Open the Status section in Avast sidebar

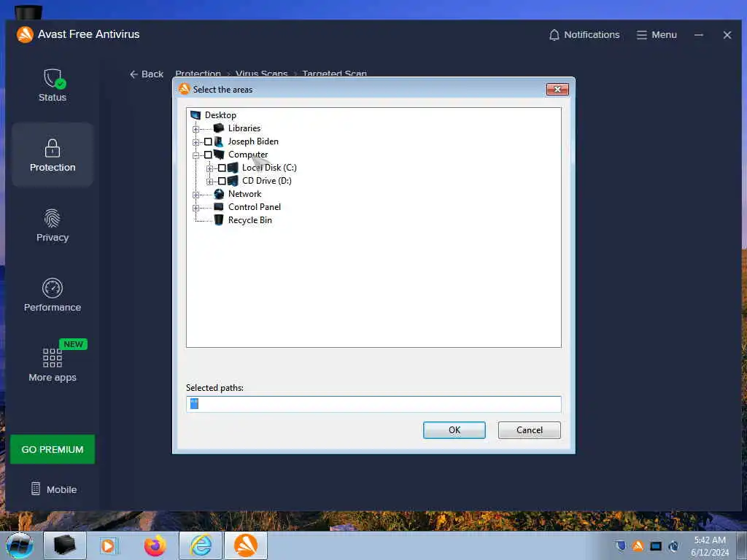click(53, 85)
